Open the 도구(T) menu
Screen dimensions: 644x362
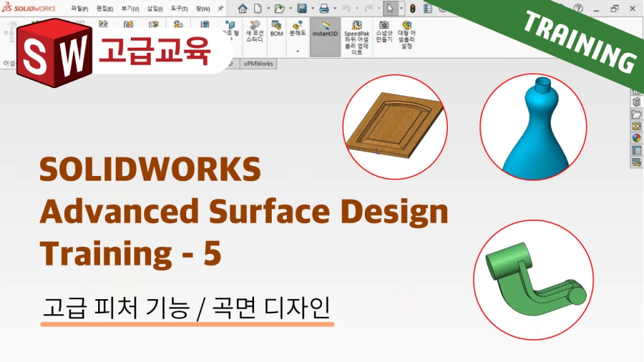coord(179,9)
